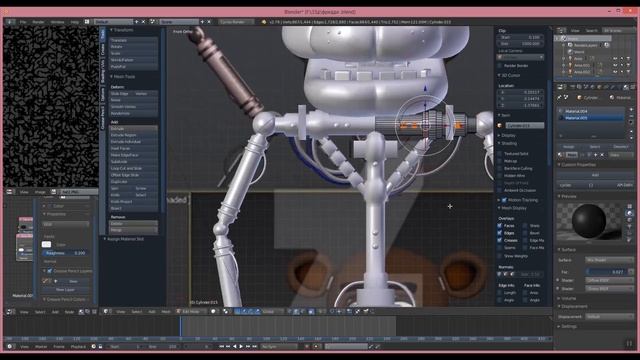This screenshot has height=360, width=640.
Task: Add a new material slot with plus icon
Action: point(631,109)
